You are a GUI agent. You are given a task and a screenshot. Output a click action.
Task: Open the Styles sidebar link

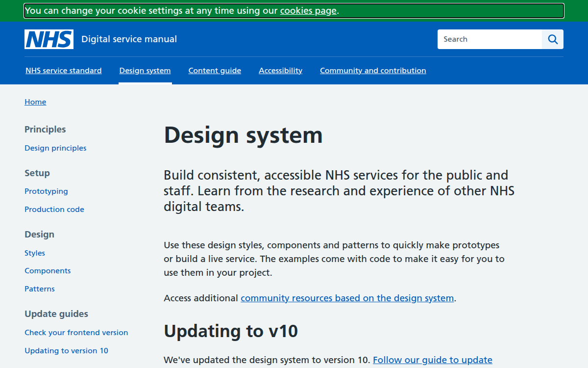click(x=35, y=253)
